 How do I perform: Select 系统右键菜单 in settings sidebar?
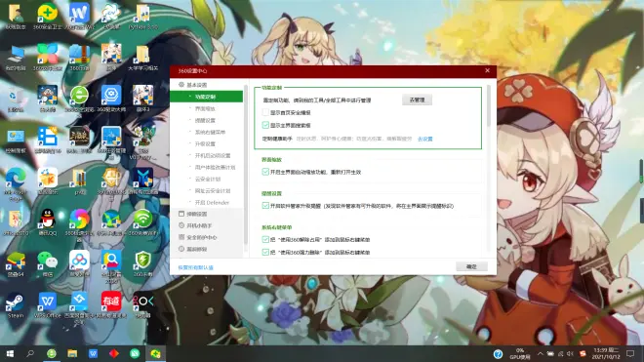pyautogui.click(x=207, y=132)
